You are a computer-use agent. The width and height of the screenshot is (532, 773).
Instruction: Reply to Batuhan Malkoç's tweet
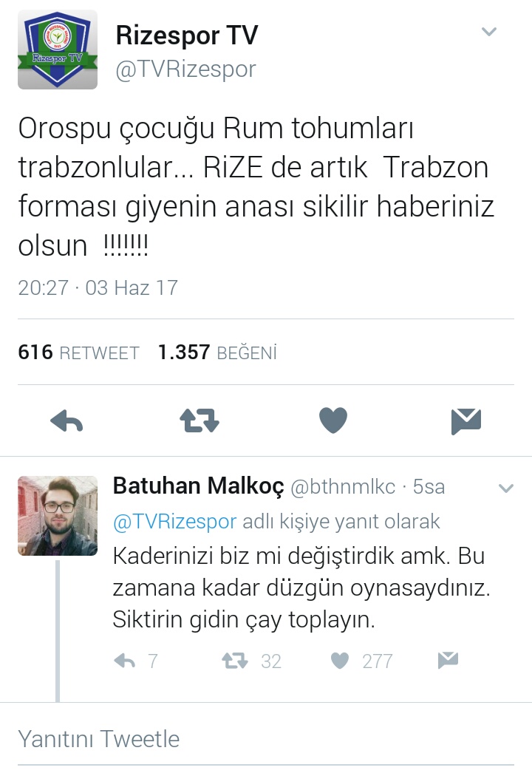[124, 661]
